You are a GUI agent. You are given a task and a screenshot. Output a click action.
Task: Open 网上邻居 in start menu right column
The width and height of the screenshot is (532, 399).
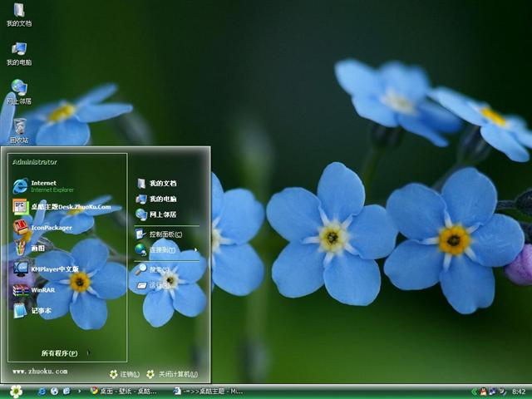[x=156, y=214]
